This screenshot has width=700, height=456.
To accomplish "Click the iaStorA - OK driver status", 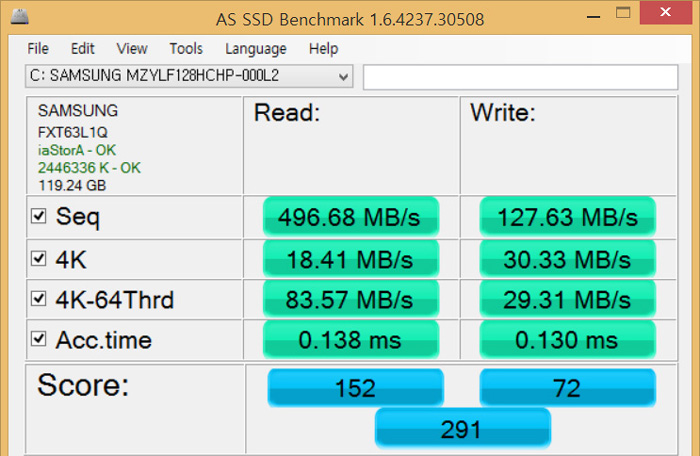I will 77,150.
